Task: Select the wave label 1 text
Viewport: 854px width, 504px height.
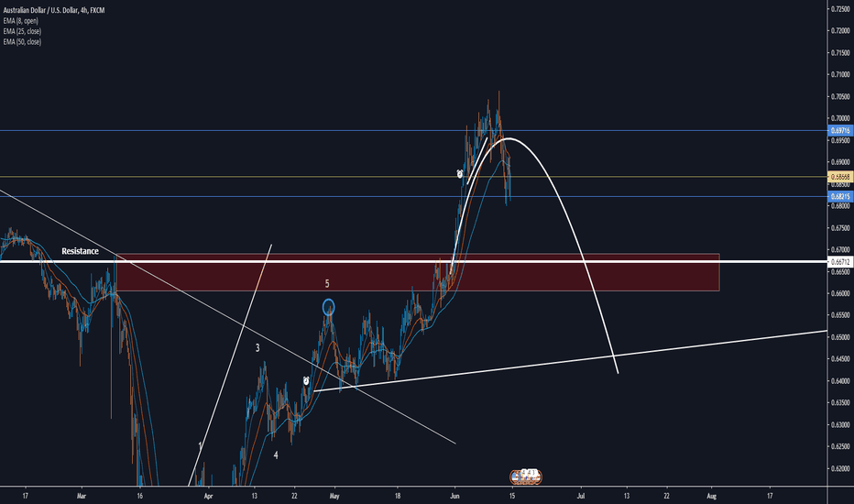Action: (x=200, y=446)
